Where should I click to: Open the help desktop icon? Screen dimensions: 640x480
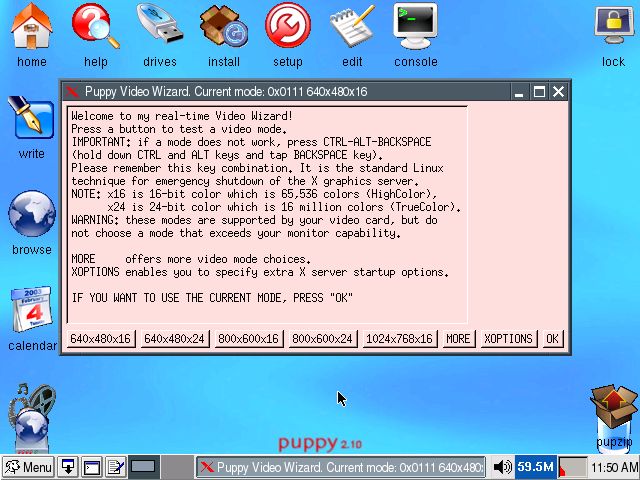[x=96, y=27]
